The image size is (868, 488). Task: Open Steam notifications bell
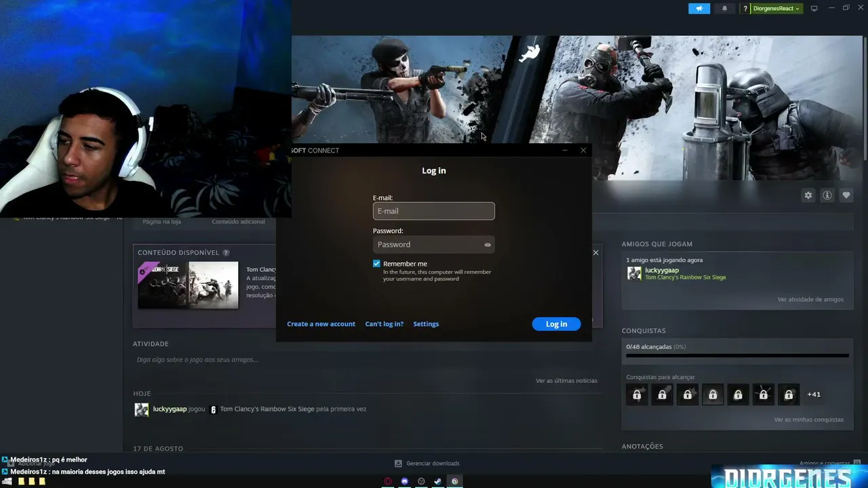724,9
